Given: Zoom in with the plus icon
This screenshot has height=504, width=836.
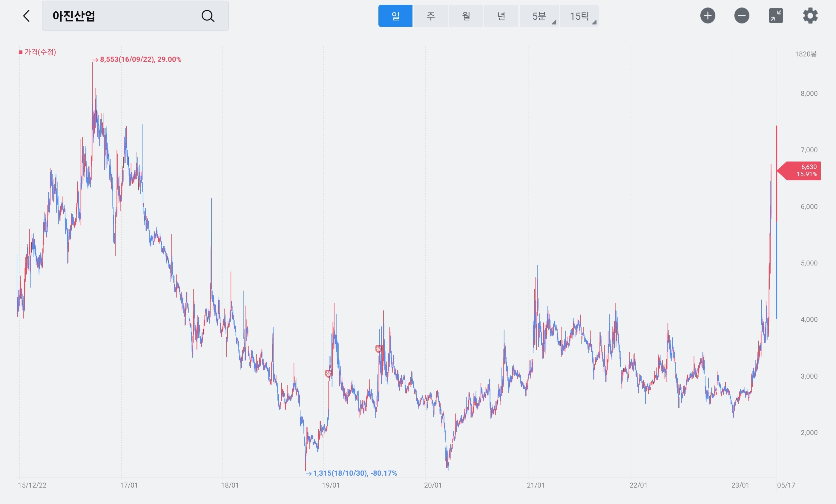Looking at the screenshot, I should (x=708, y=16).
